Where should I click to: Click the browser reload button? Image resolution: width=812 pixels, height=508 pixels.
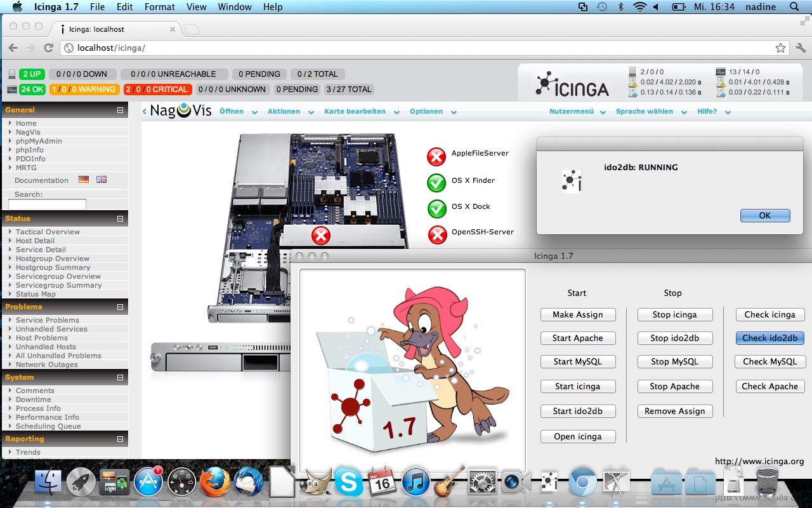click(x=49, y=48)
